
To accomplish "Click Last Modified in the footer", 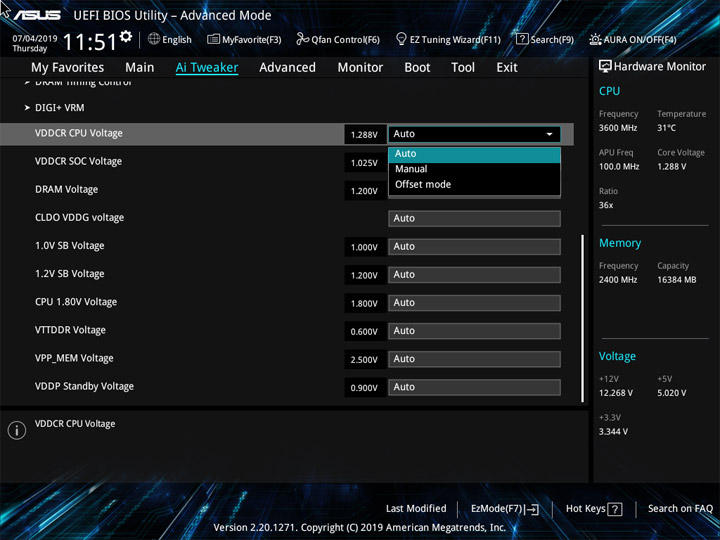I will coord(416,509).
